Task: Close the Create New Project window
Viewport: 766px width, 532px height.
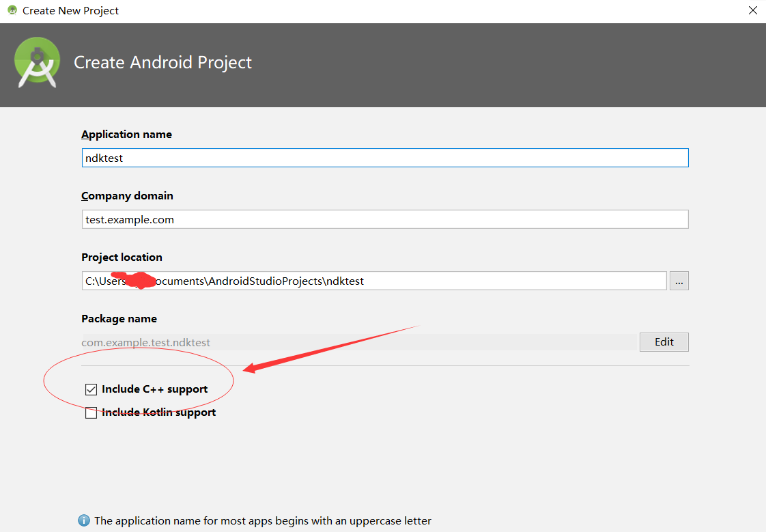Action: 753,10
